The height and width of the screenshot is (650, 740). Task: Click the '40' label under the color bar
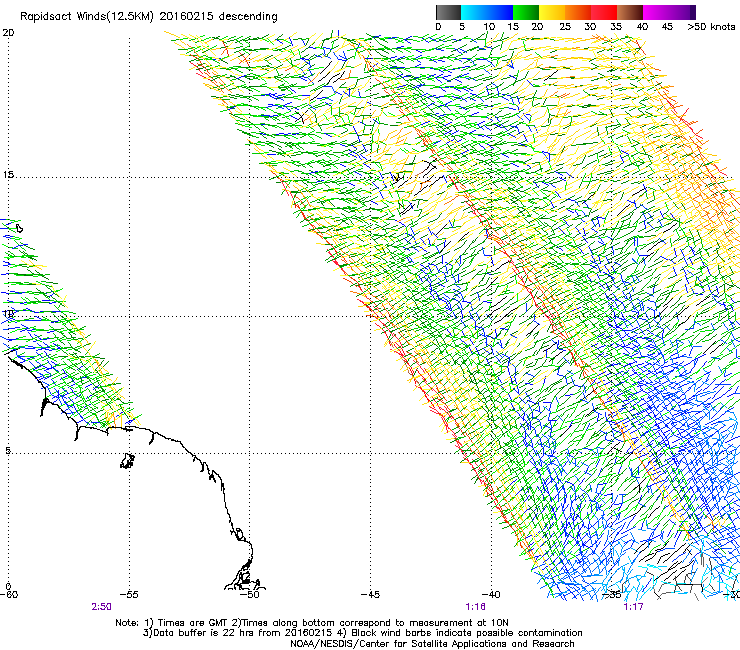point(642,27)
